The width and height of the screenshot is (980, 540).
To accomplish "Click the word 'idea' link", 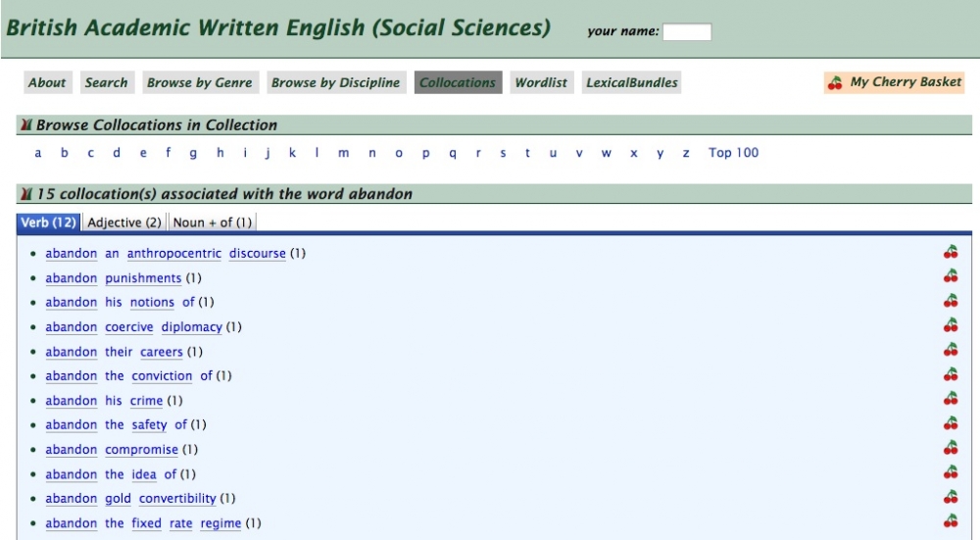I will [144, 474].
